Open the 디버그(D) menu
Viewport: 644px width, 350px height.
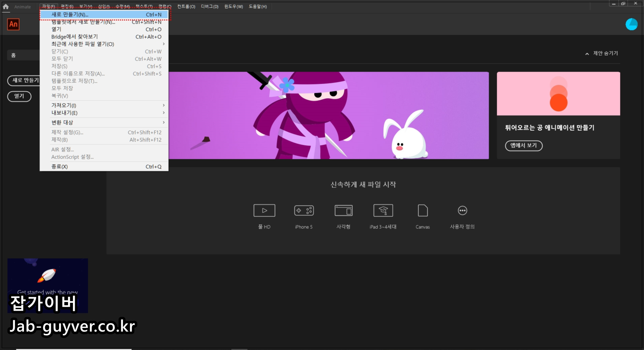210,6
